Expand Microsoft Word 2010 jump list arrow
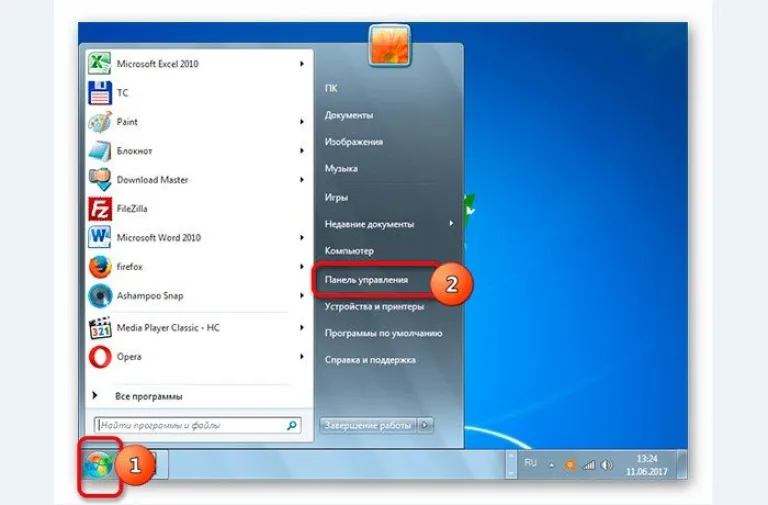The height and width of the screenshot is (505, 768). tap(302, 238)
